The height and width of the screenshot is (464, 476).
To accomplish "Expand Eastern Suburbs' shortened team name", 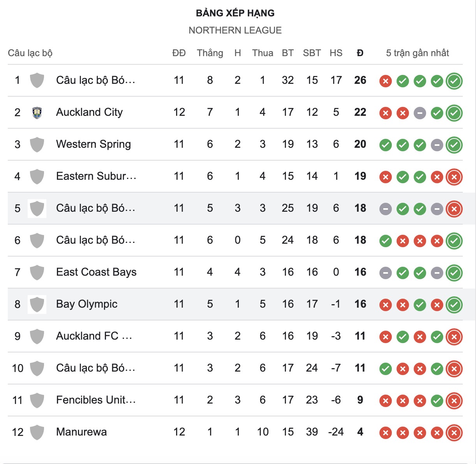I will (97, 176).
